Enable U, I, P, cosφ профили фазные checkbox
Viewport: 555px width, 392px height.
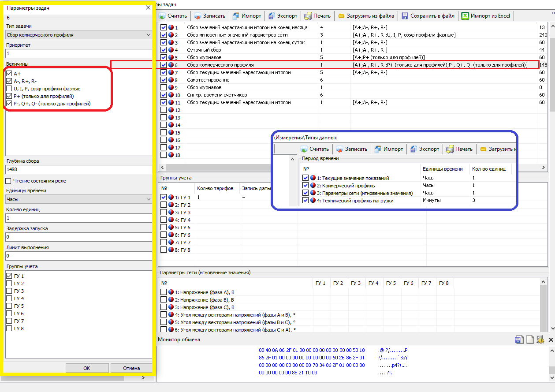point(9,89)
